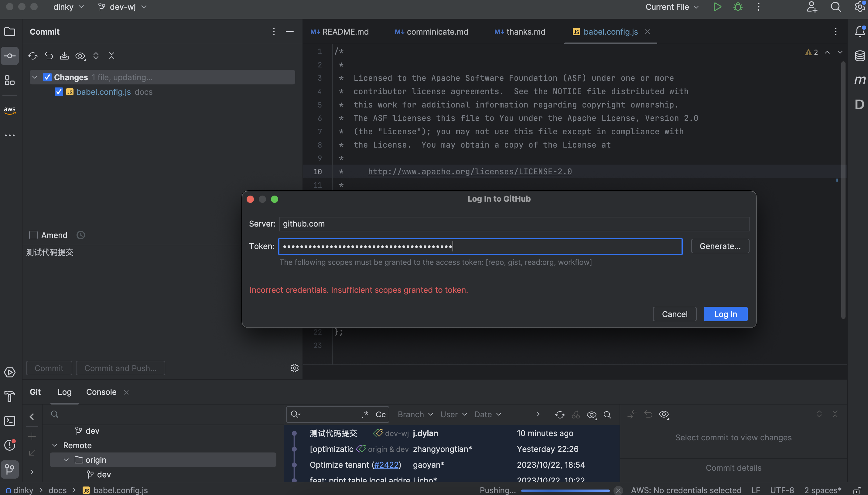Enable the Amend checkbox
The image size is (868, 495).
click(x=33, y=235)
